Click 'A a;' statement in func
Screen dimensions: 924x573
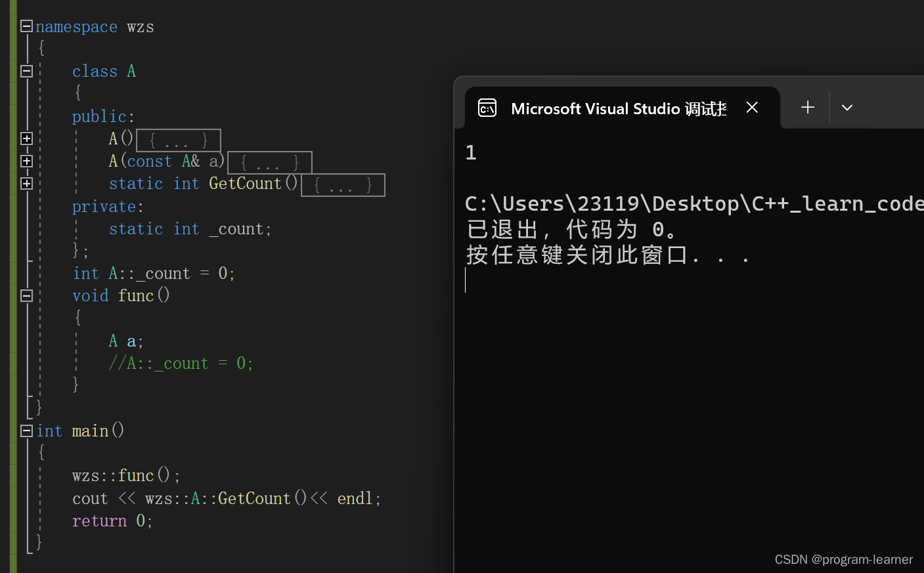(x=126, y=341)
